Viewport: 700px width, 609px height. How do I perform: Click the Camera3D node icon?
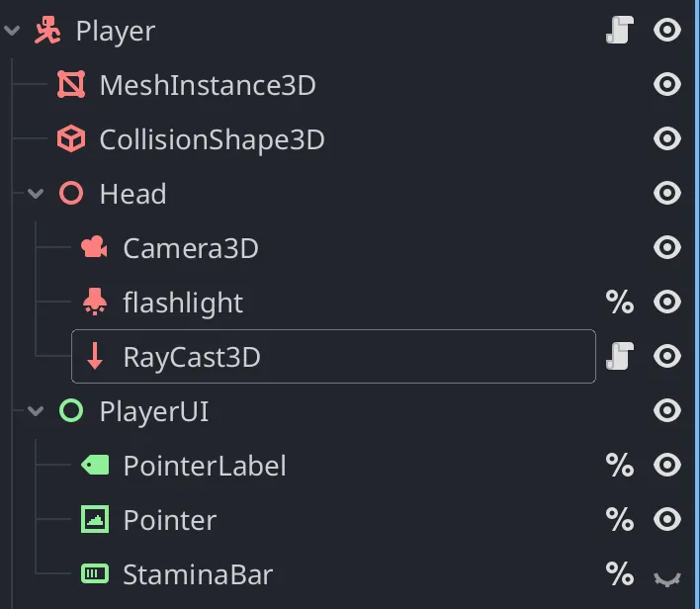[x=95, y=248]
